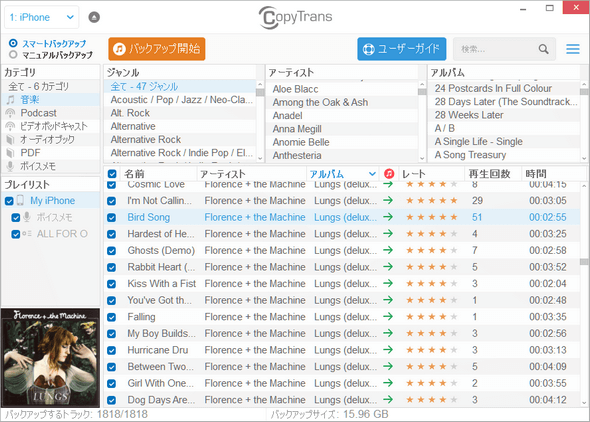Image resolution: width=590 pixels, height=422 pixels.
Task: Sort tracks by アーティスト column header
Action: [x=223, y=174]
